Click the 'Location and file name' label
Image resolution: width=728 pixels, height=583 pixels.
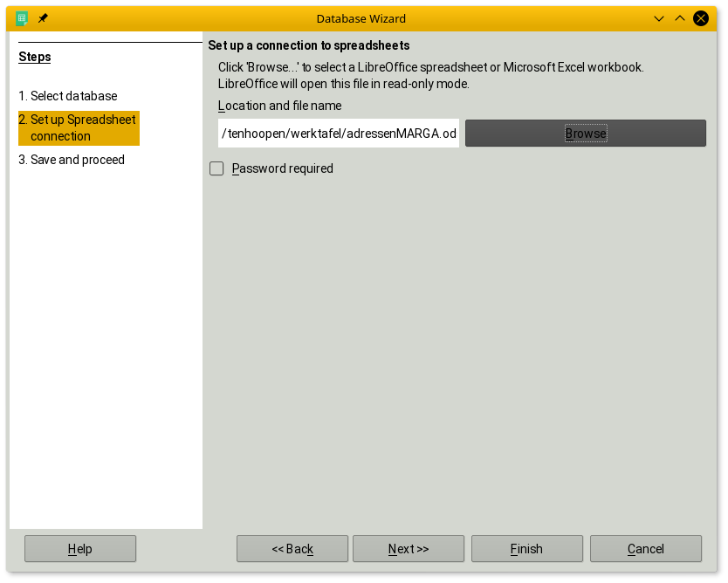point(279,106)
